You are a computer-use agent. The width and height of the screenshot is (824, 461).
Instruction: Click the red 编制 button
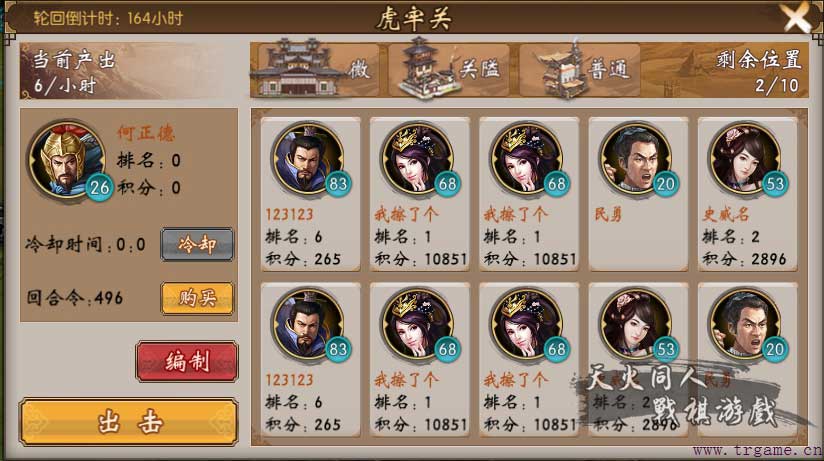tap(187, 361)
